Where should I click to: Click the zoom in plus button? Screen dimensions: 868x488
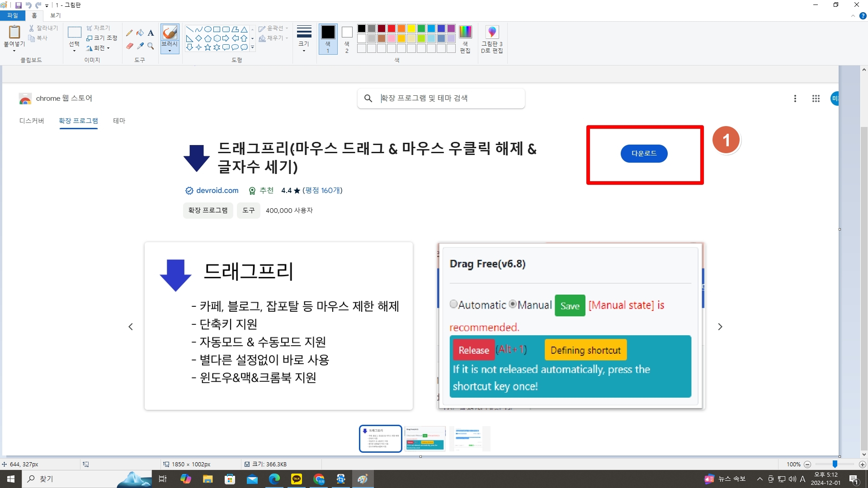[x=862, y=465]
